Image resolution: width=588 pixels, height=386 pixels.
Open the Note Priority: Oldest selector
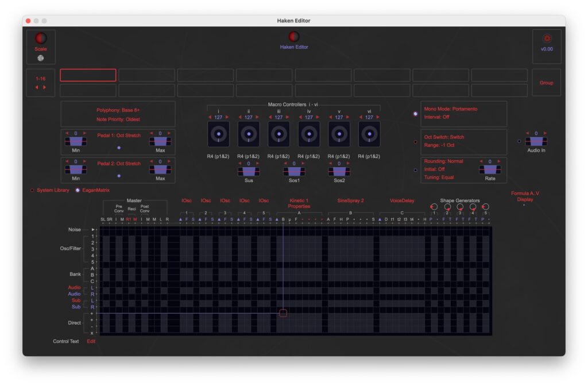pyautogui.click(x=118, y=119)
